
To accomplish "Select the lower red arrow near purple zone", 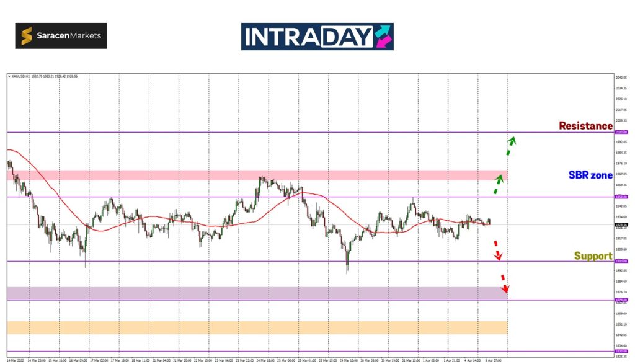I will 505,283.
